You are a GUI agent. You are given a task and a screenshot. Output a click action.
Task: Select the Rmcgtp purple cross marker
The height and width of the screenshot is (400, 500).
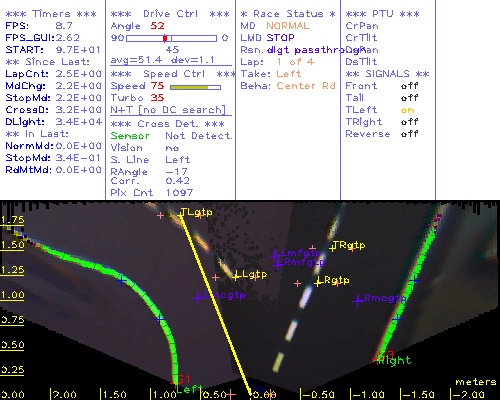click(x=358, y=301)
